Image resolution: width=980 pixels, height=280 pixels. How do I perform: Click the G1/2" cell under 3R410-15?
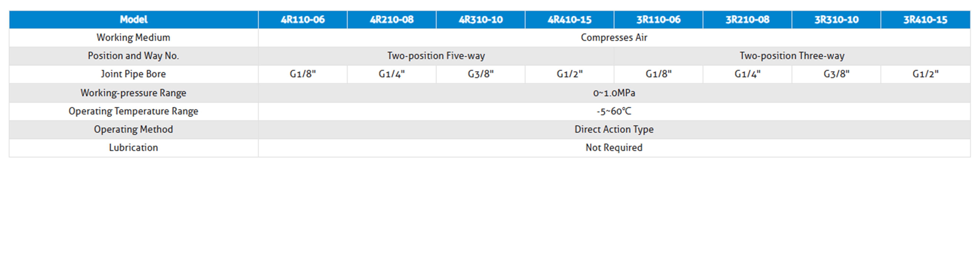[926, 74]
